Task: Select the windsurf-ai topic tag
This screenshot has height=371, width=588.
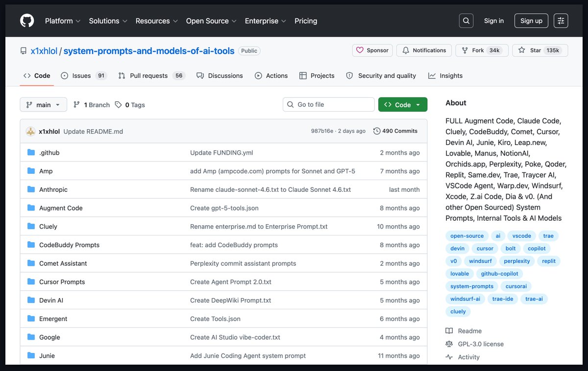Action: point(465,299)
